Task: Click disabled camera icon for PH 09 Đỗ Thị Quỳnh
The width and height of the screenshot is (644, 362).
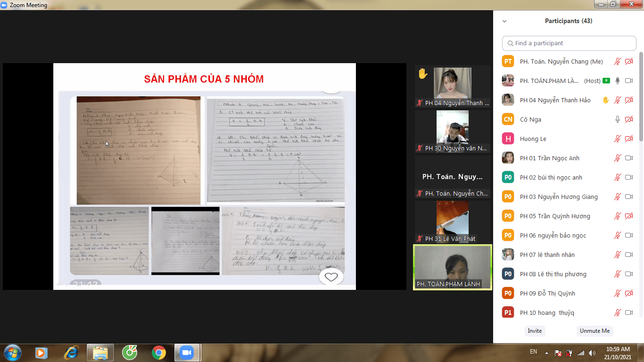Action: (x=628, y=294)
